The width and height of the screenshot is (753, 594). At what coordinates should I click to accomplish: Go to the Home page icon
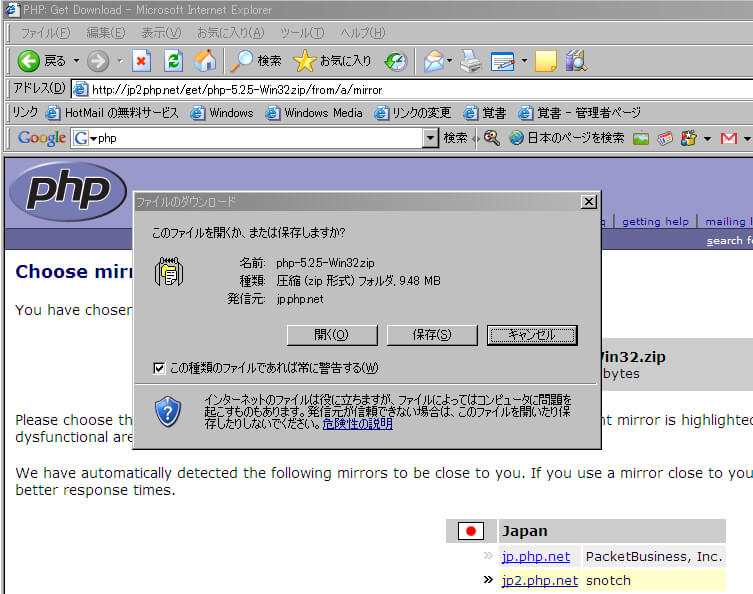pos(204,61)
